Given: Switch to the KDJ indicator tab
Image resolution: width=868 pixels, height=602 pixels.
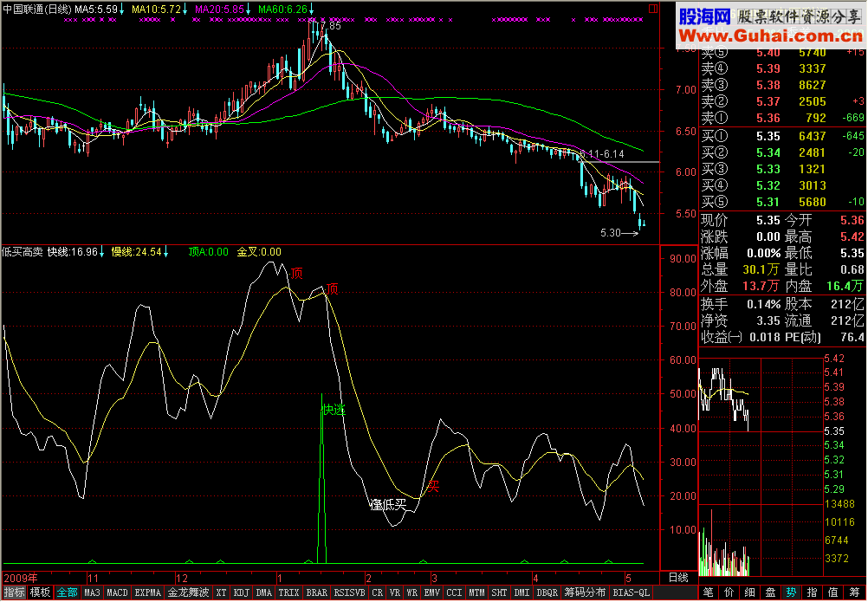Looking at the screenshot, I should pos(242,592).
